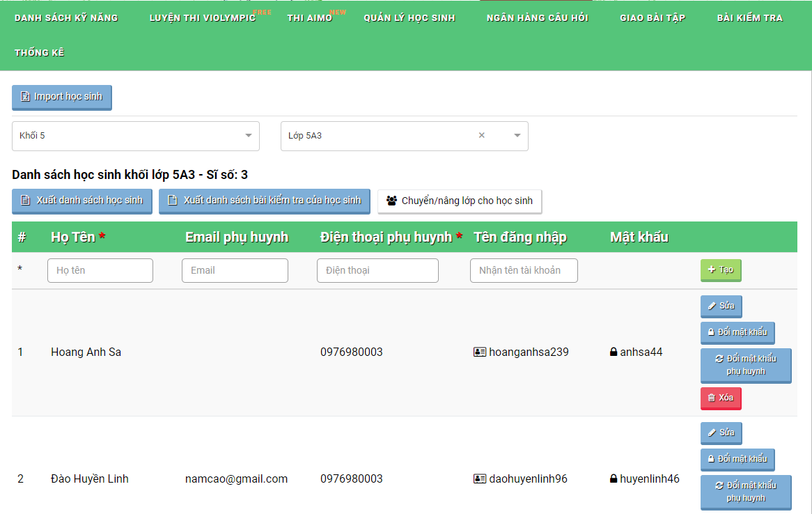Screen dimensions: 812x514
Task: Open the Thống kê menu item
Action: [x=40, y=52]
